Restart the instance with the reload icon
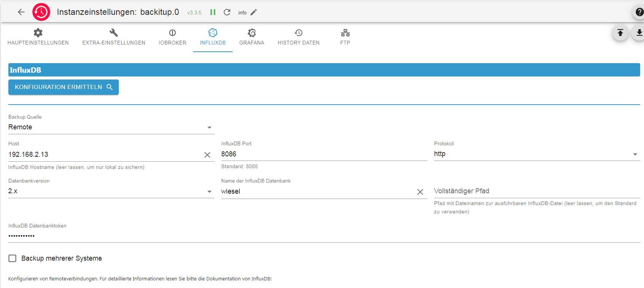Screen dimensions: 644x288 (x=227, y=12)
